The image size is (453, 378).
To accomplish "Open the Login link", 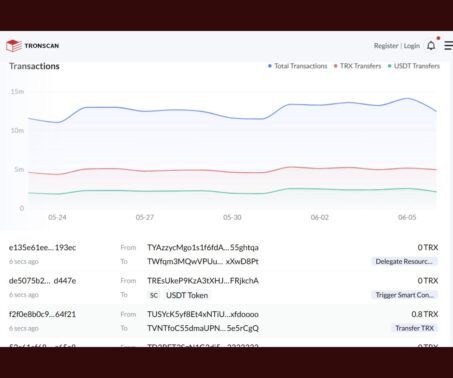I will (412, 46).
